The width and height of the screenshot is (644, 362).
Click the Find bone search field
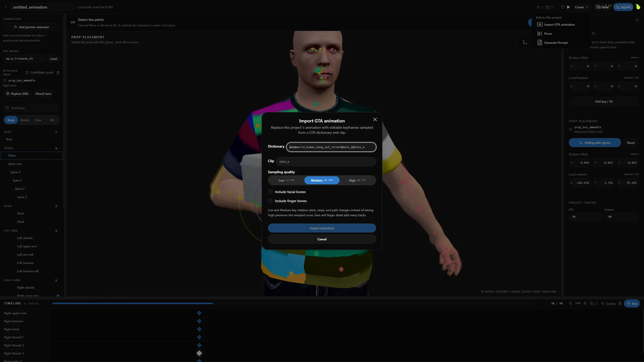click(x=31, y=108)
